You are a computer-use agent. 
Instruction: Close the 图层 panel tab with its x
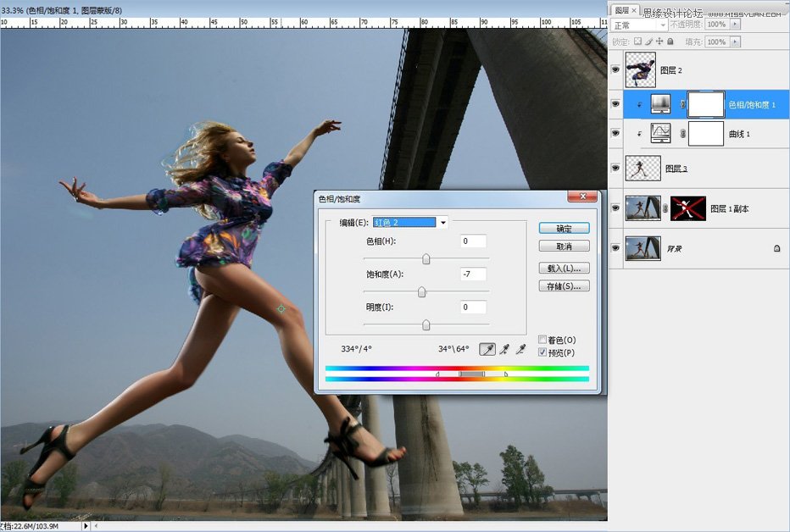click(634, 9)
